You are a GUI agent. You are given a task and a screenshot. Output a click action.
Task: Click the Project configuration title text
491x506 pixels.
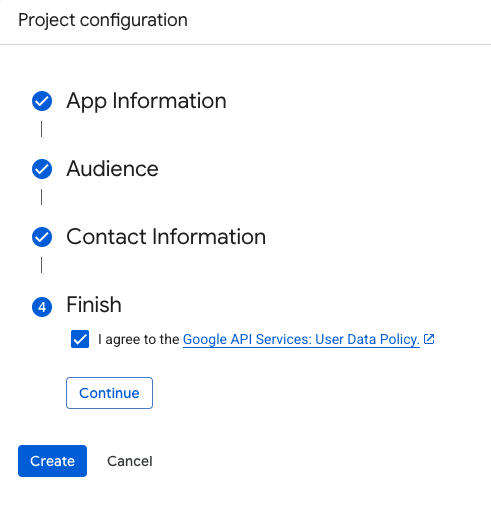click(x=103, y=20)
